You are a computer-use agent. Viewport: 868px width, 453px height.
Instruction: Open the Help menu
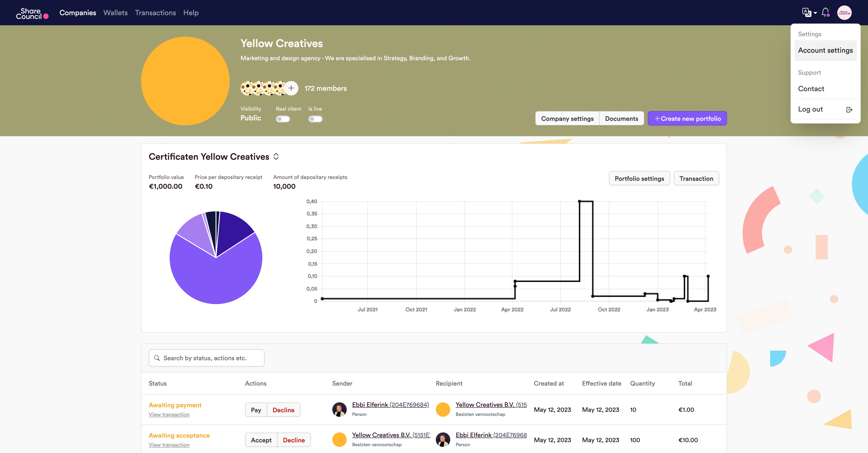tap(191, 13)
